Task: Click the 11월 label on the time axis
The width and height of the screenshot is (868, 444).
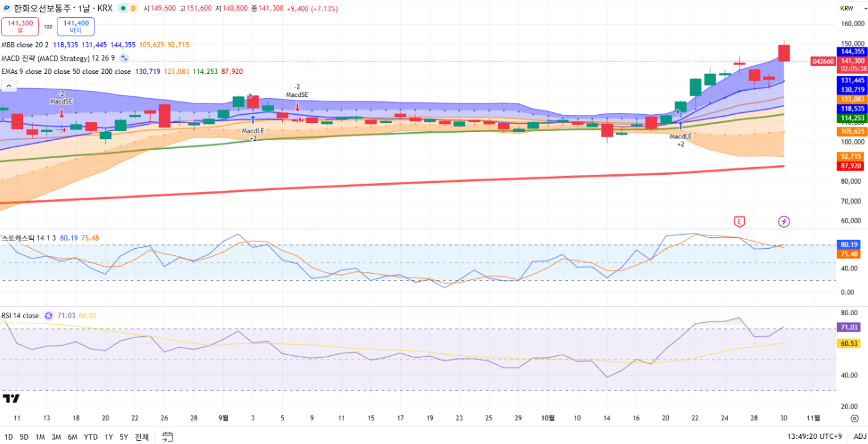Action: pyautogui.click(x=814, y=418)
